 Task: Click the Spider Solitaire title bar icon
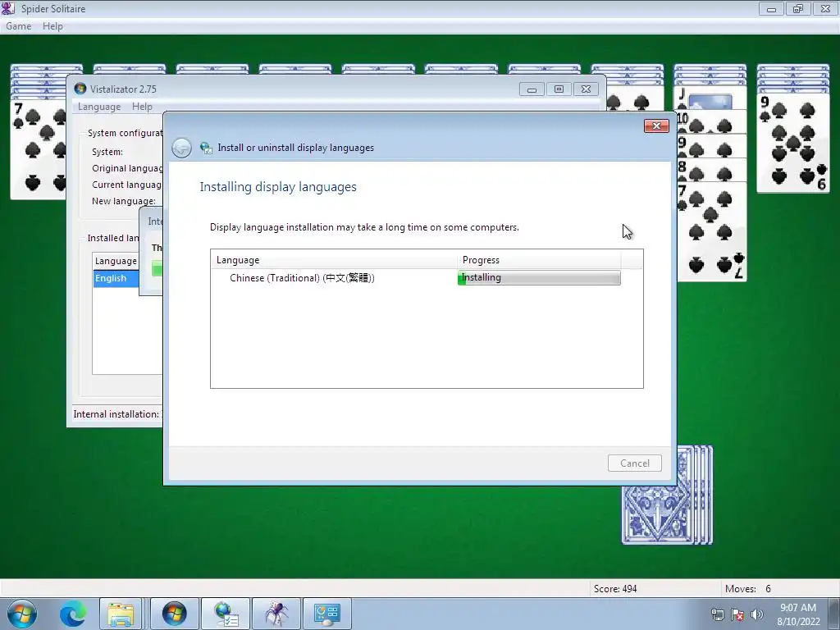8,8
